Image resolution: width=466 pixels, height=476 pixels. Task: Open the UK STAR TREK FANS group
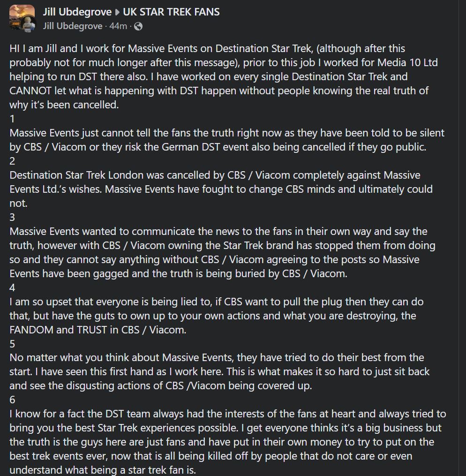(x=171, y=12)
